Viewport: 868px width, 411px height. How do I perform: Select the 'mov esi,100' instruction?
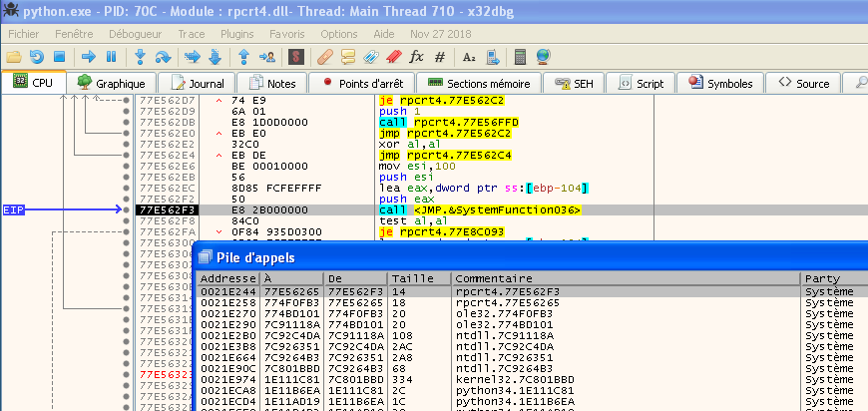415,166
